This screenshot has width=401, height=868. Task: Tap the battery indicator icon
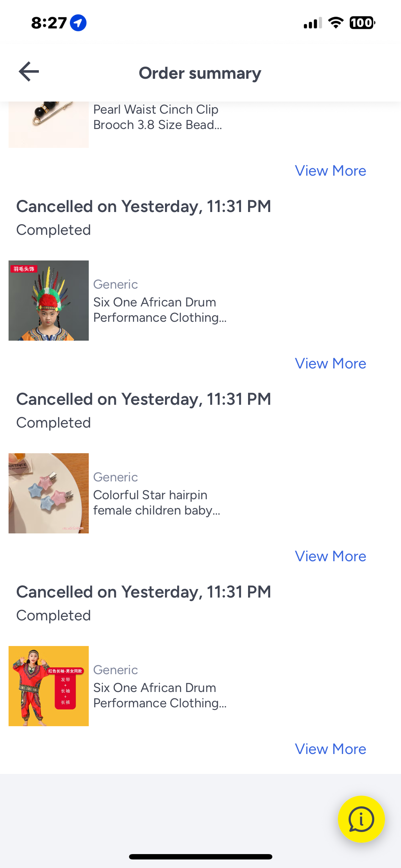(x=362, y=23)
